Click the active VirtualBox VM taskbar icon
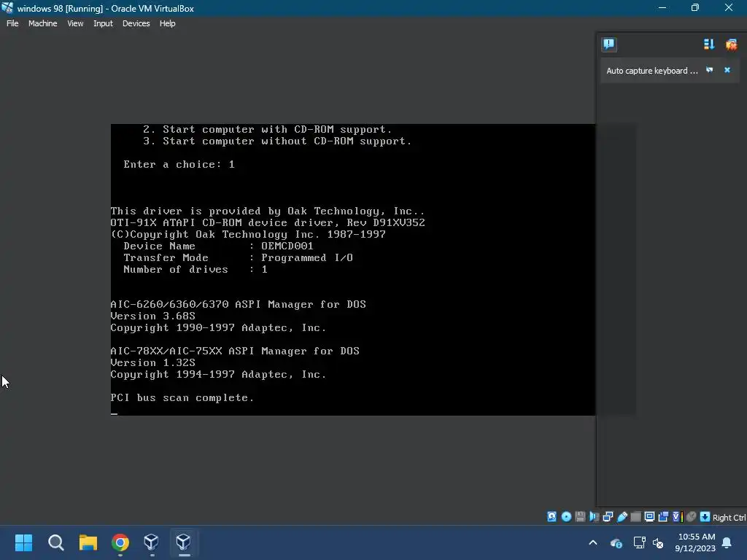This screenshot has width=747, height=560. pyautogui.click(x=184, y=542)
